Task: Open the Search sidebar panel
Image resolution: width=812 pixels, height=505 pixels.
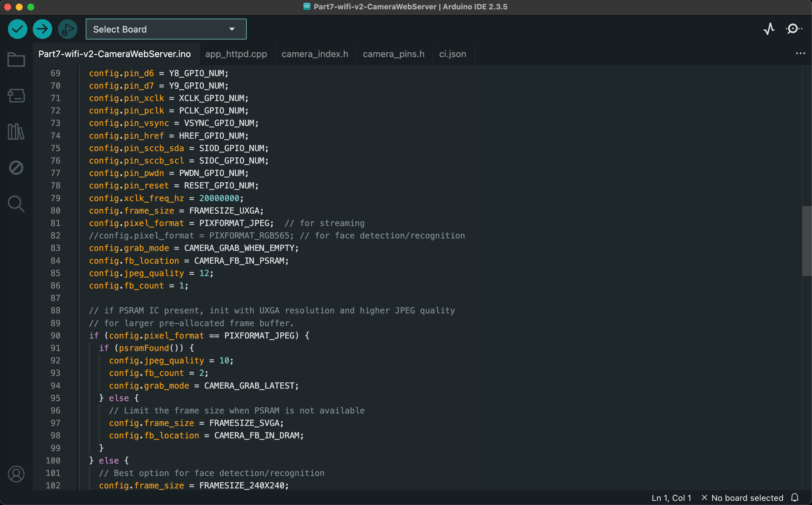Action: (x=16, y=204)
